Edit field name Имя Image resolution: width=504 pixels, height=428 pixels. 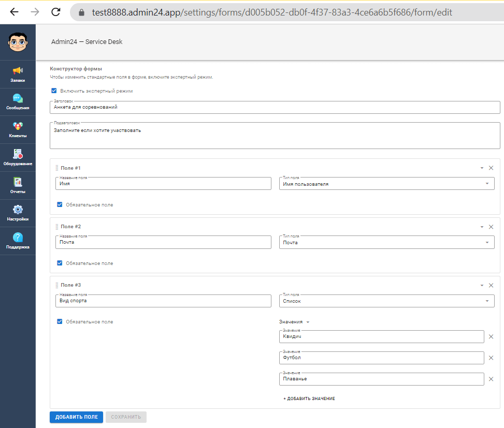163,184
